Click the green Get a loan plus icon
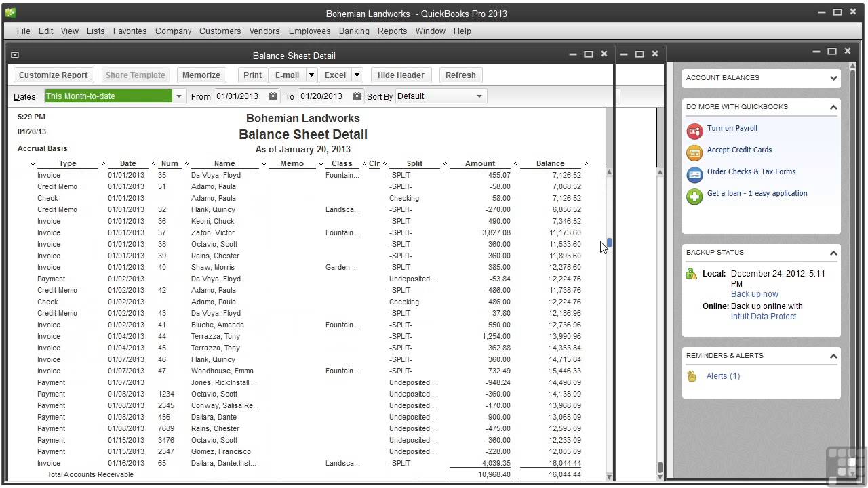 pos(694,197)
